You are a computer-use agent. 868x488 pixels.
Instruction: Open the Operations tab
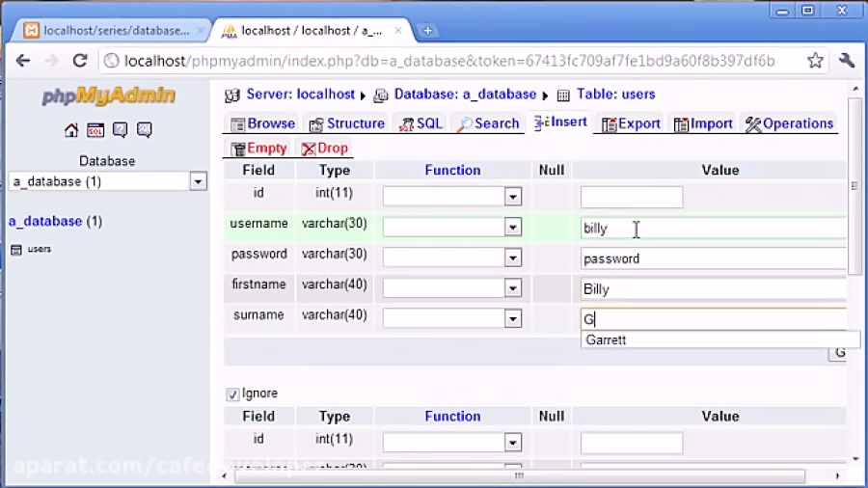[x=789, y=123]
